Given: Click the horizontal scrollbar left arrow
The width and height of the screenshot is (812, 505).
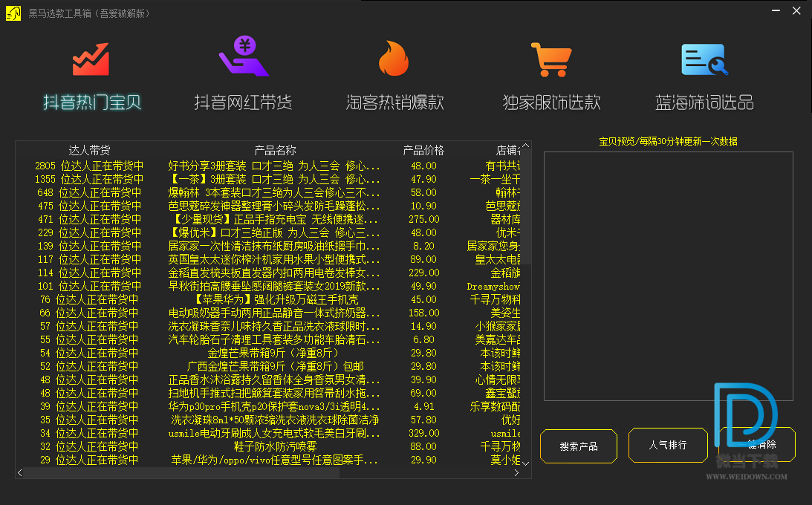Looking at the screenshot, I should coord(20,472).
